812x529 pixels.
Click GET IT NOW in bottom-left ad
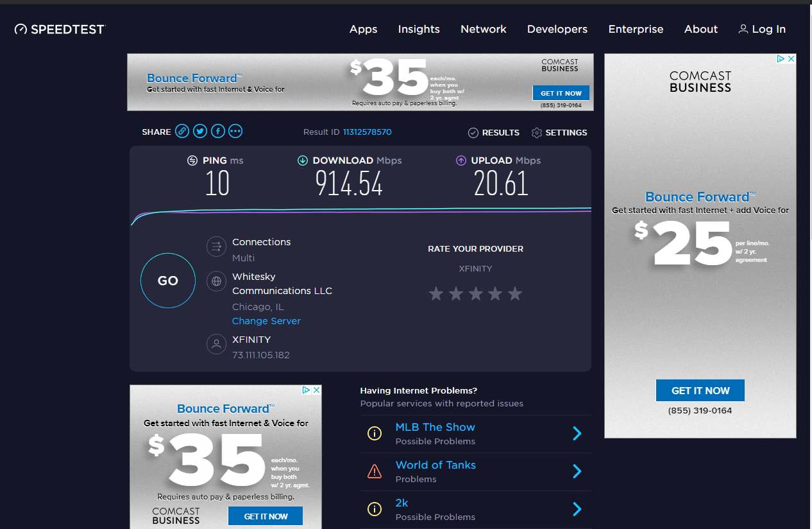click(266, 516)
